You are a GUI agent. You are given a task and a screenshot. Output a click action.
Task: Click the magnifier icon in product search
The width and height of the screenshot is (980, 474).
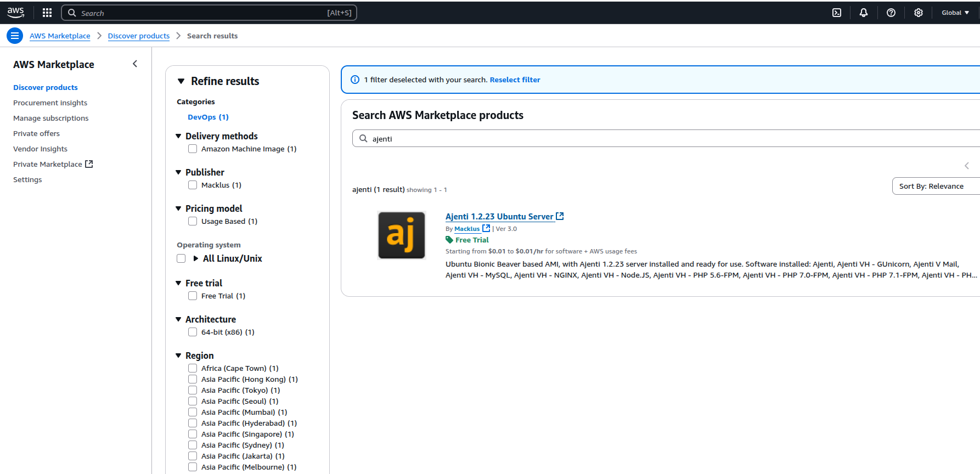coord(363,139)
